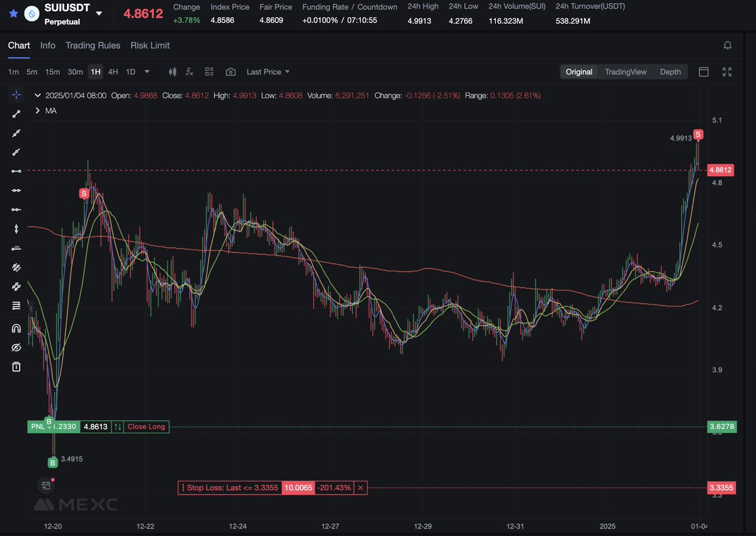This screenshot has height=536, width=756.
Task: Delete all drawings with trash icon
Action: (16, 367)
